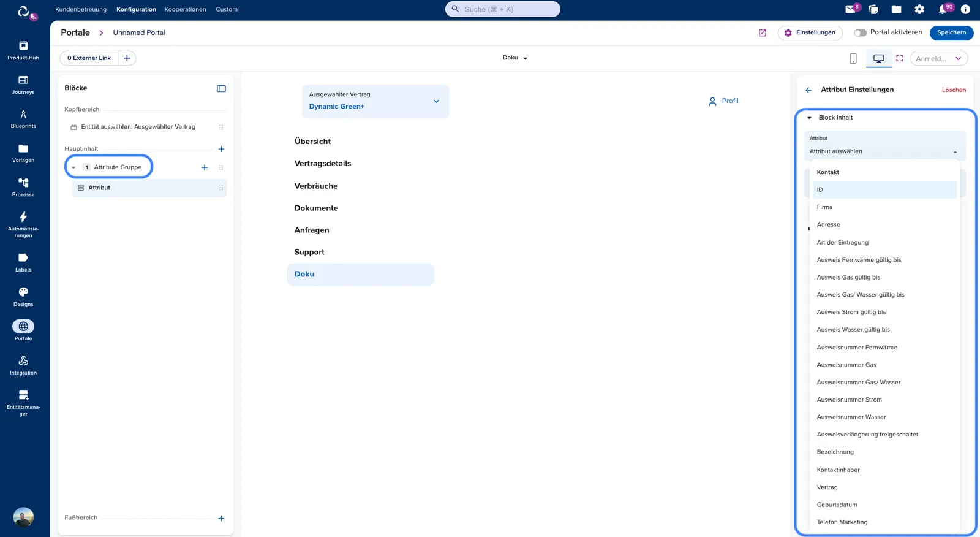Add a block to Hauptinhalt
The height and width of the screenshot is (537, 980).
[221, 149]
